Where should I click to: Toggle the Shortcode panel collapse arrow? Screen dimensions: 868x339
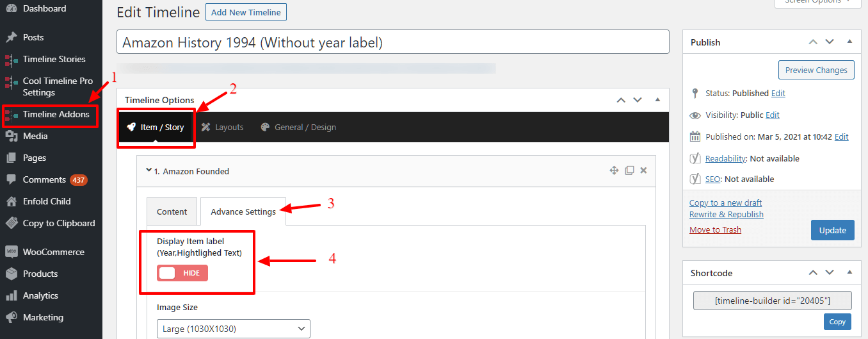849,272
